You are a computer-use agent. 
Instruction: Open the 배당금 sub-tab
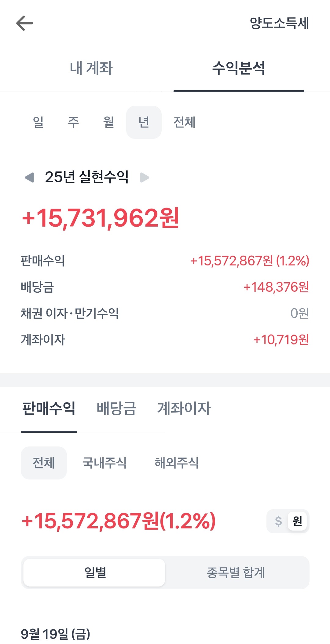(x=116, y=409)
